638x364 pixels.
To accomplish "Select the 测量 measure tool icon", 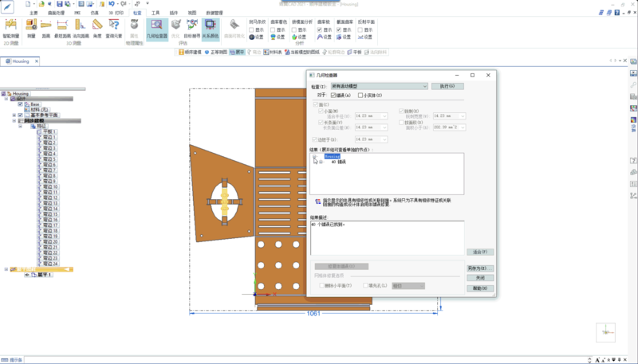I will point(31,25).
